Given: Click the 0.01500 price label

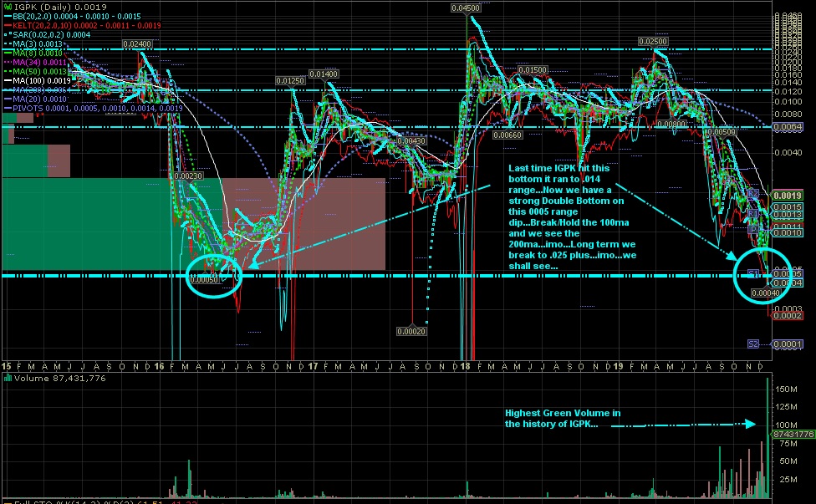Looking at the screenshot, I should point(533,69).
